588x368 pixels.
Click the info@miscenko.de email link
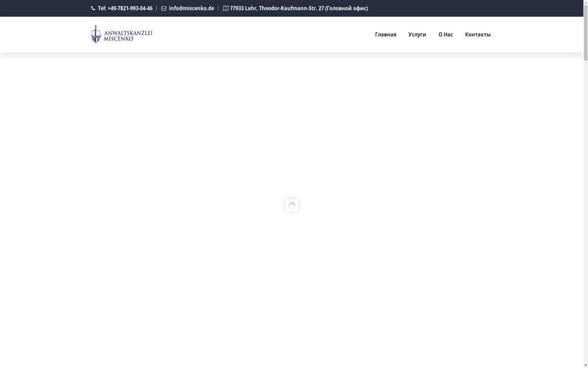point(191,8)
